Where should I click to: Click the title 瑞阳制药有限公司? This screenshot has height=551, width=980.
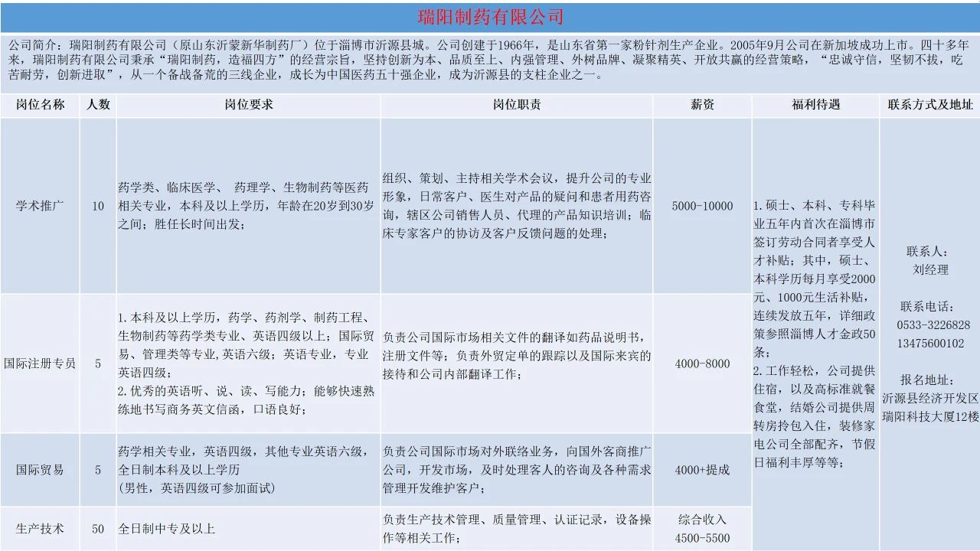click(490, 16)
